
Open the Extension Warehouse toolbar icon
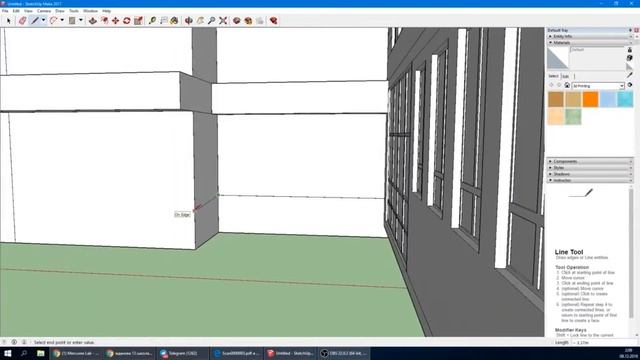click(248, 20)
